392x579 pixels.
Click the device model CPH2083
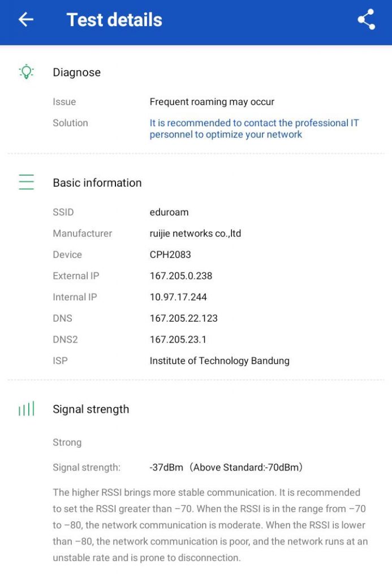[x=170, y=254]
